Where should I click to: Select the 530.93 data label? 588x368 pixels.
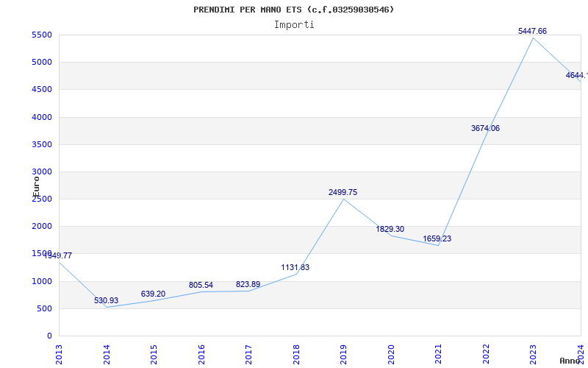pyautogui.click(x=106, y=301)
